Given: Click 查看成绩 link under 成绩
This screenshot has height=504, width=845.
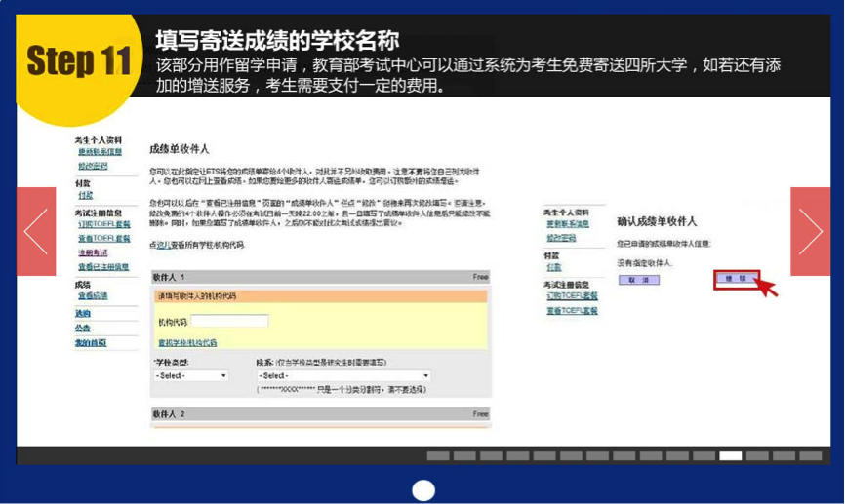Looking at the screenshot, I should (93, 295).
